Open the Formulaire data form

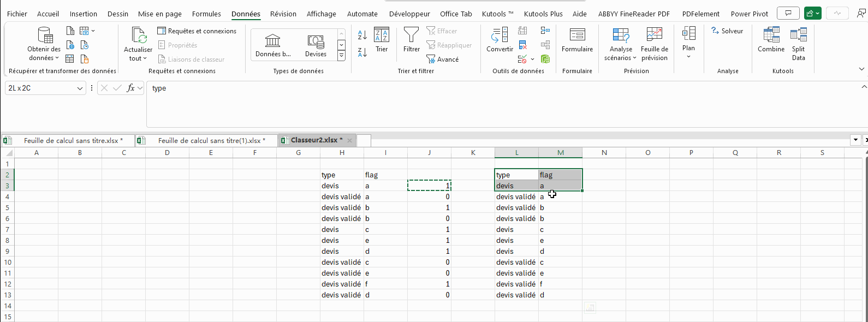click(x=577, y=40)
